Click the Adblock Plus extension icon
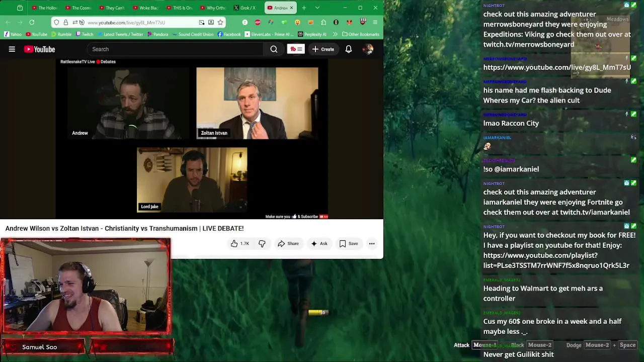The height and width of the screenshot is (362, 644). coord(258,23)
